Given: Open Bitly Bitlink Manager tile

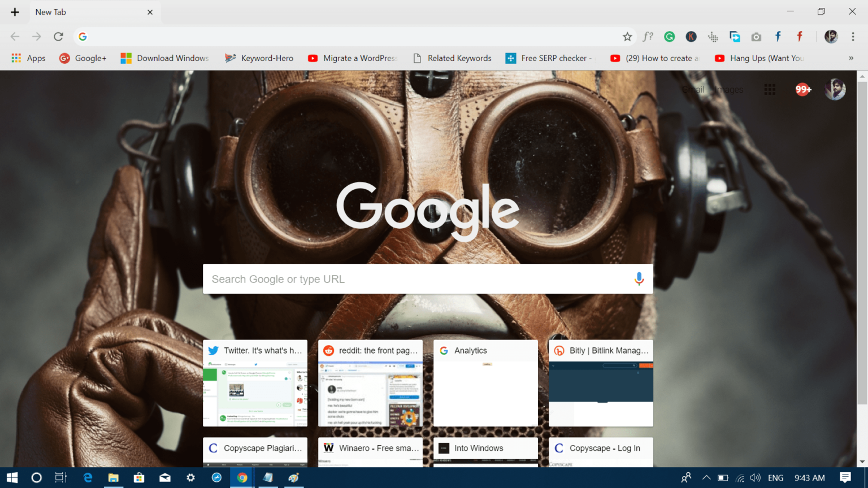Looking at the screenshot, I should 601,383.
